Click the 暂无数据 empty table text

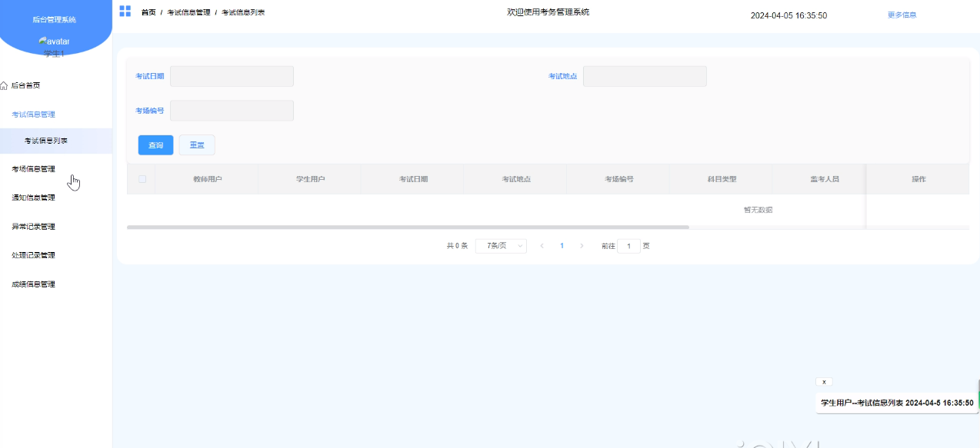758,210
